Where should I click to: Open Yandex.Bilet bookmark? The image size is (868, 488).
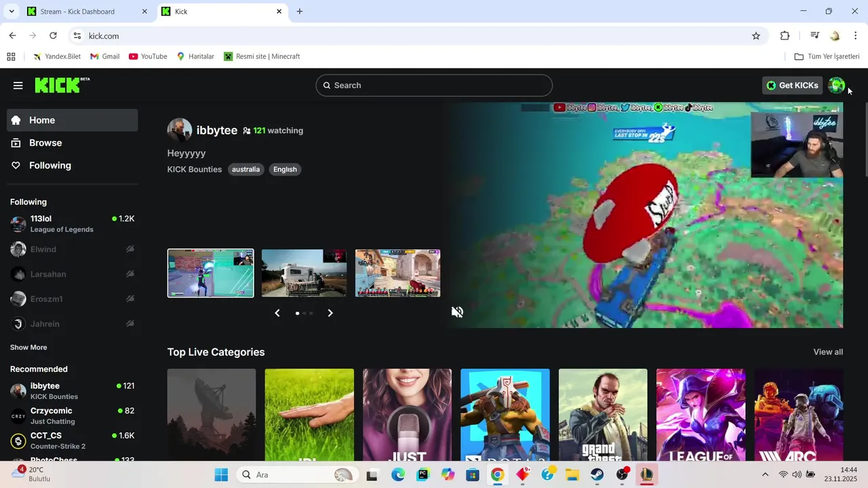(56, 56)
